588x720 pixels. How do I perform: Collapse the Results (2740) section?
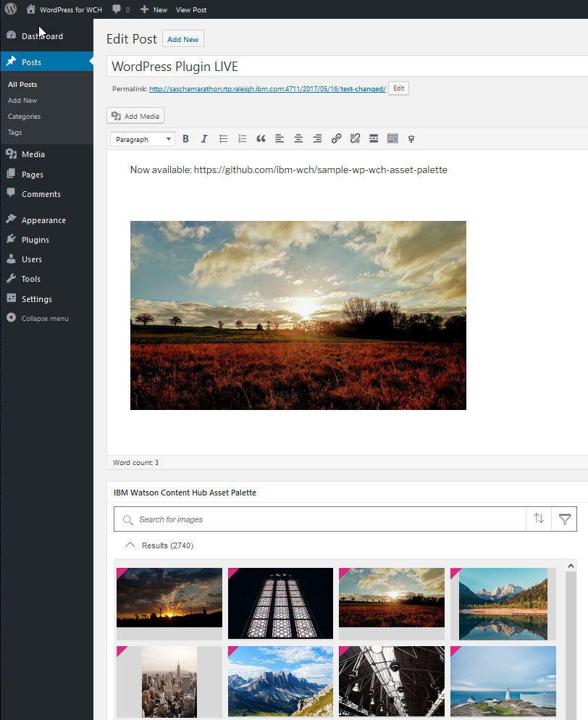(x=130, y=545)
